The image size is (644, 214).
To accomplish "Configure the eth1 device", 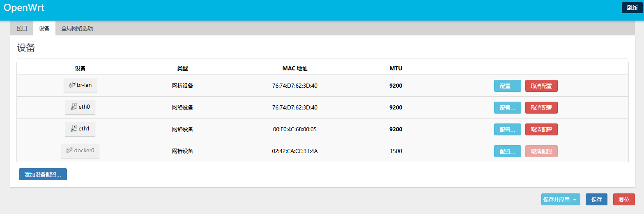I will [507, 129].
